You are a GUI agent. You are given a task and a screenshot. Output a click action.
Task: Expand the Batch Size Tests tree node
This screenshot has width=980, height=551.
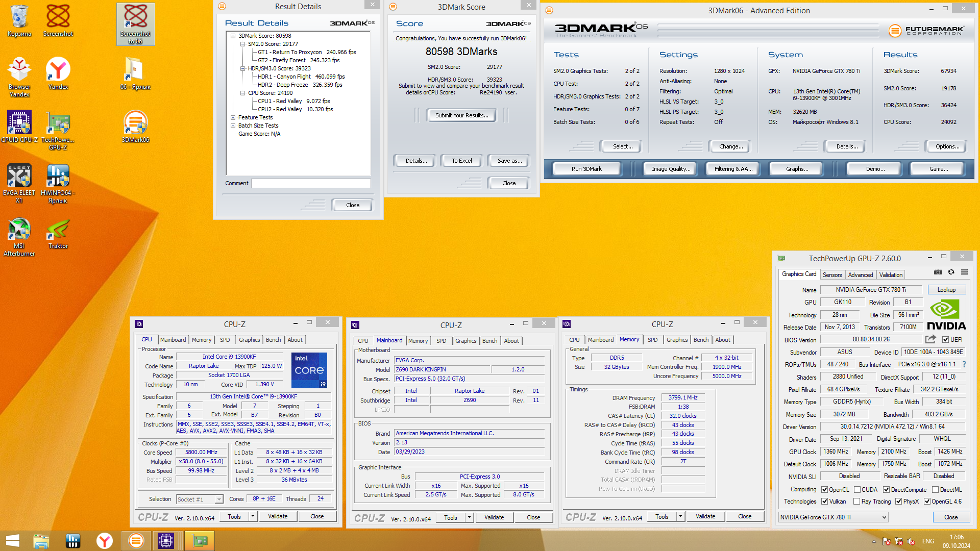(233, 126)
